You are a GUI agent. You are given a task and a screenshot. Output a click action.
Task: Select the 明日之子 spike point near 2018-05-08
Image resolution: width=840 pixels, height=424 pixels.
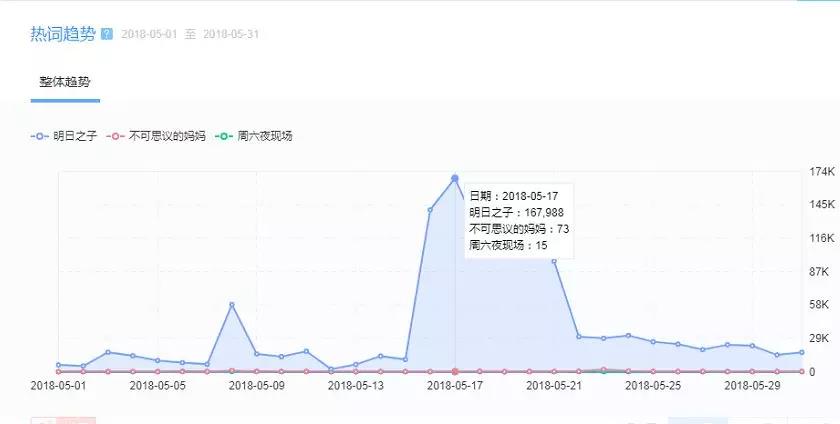coord(232,304)
